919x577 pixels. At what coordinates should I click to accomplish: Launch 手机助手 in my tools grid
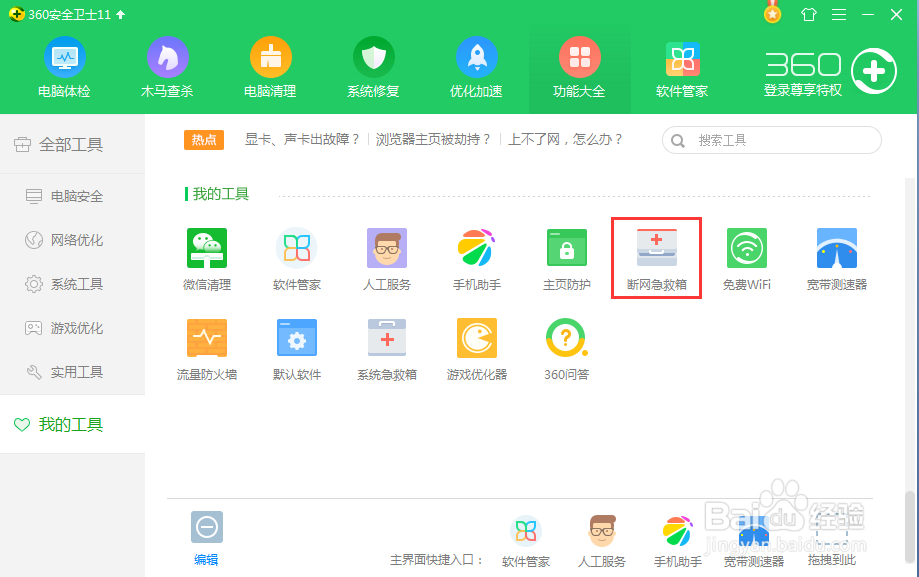[476, 259]
